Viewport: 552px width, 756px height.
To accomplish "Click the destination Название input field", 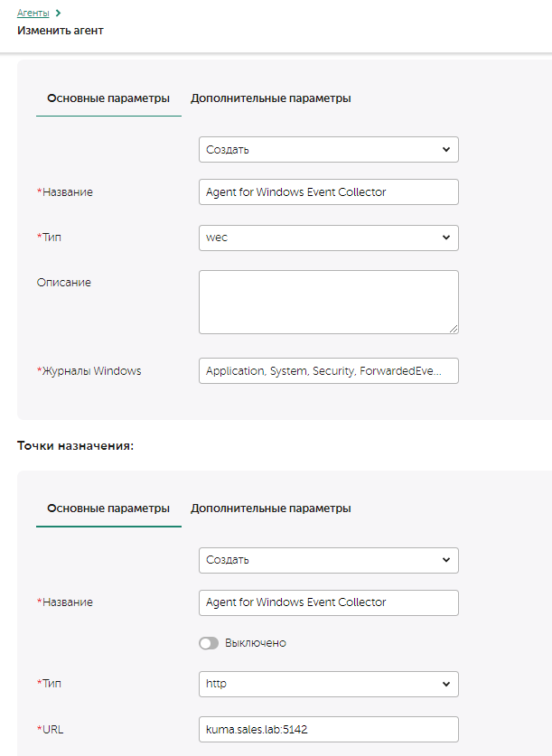I will pos(328,602).
